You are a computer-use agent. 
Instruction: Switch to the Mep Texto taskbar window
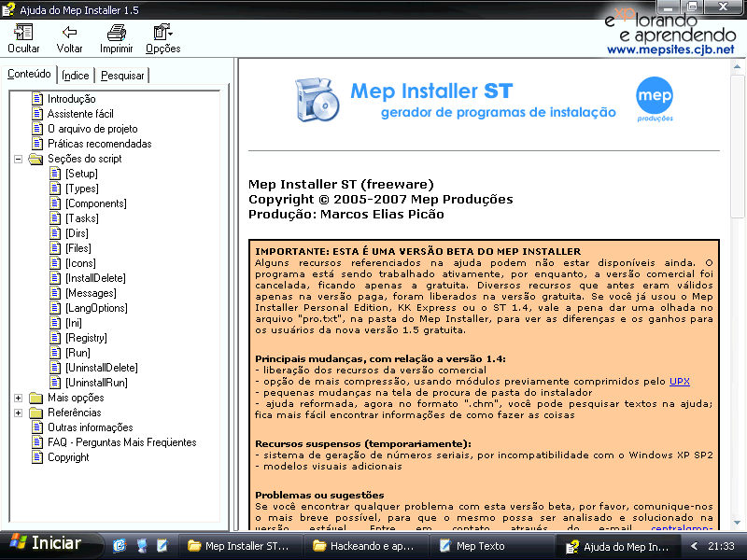click(491, 546)
